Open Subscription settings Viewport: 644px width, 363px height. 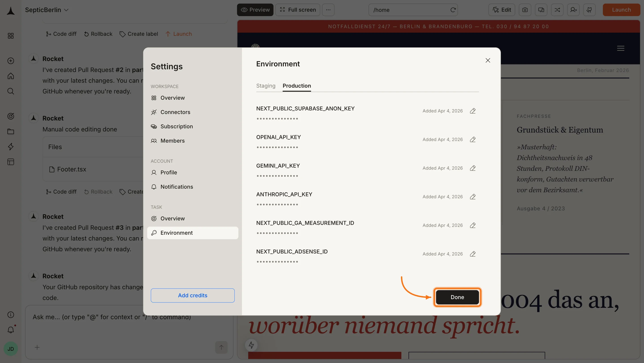click(x=193, y=127)
